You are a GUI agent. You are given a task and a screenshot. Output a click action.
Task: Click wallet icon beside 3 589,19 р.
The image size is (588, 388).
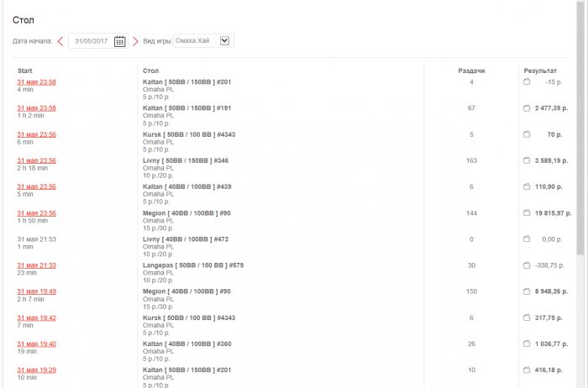tap(527, 160)
